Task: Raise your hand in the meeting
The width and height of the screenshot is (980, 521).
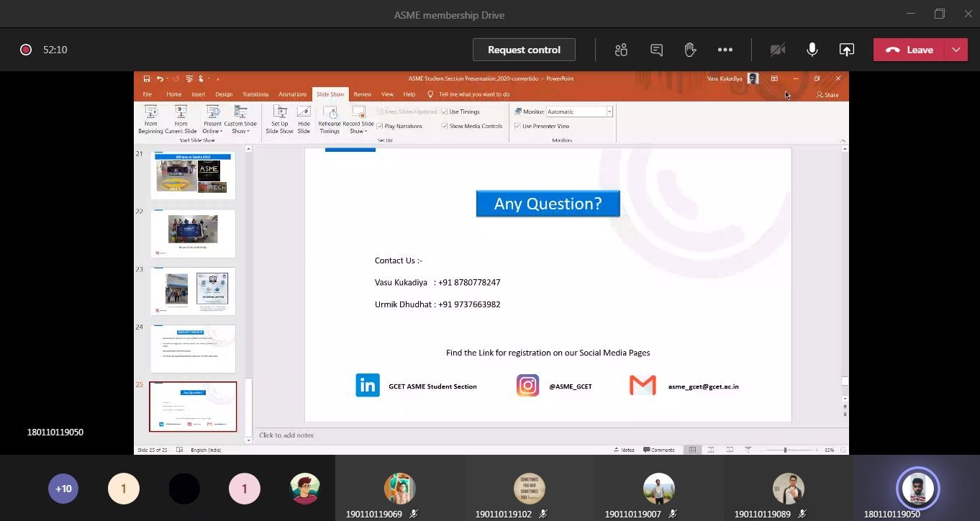Action: [x=690, y=50]
